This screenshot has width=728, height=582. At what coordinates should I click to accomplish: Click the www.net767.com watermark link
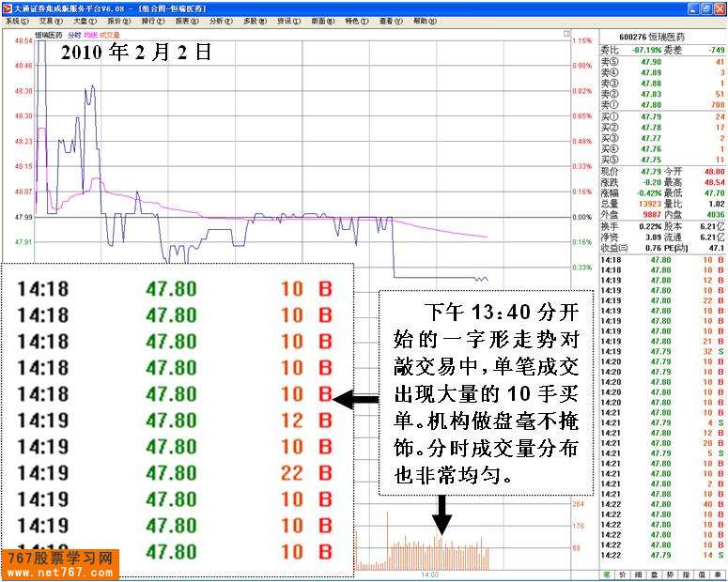[x=60, y=572]
